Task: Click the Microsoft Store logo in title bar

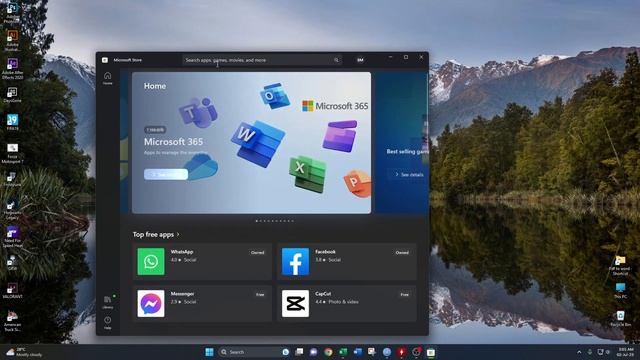Action: (x=105, y=60)
